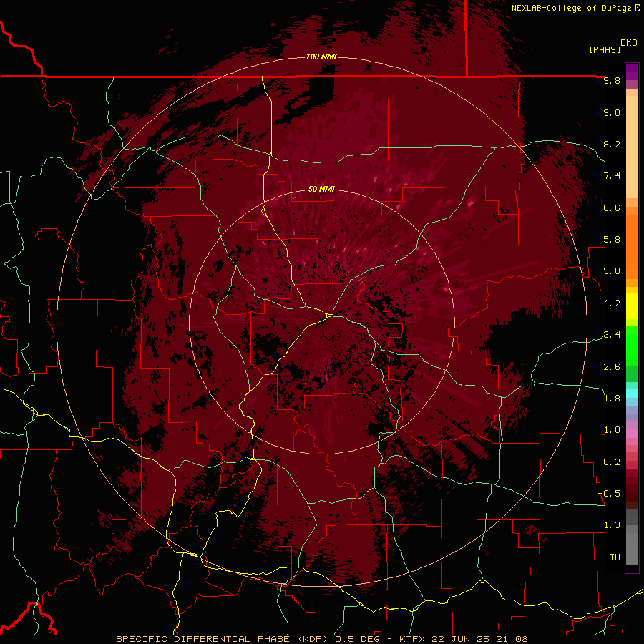Select the 3.4 scale label

coord(612,335)
